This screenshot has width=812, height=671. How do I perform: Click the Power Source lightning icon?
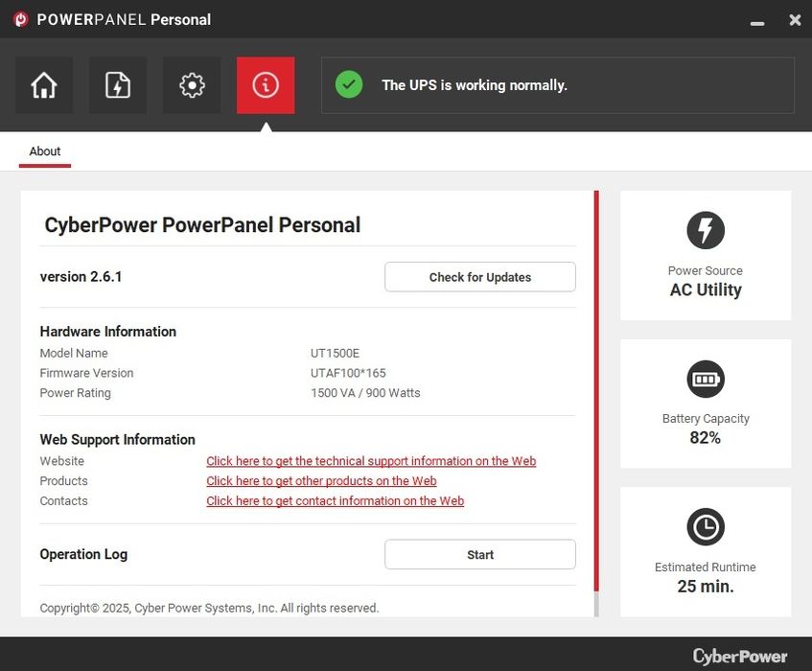[x=706, y=230]
